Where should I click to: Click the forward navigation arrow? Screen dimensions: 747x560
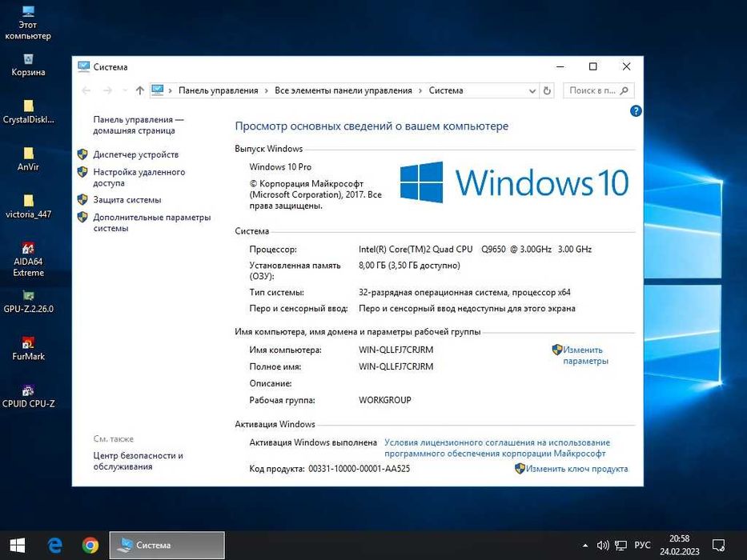pyautogui.click(x=107, y=90)
